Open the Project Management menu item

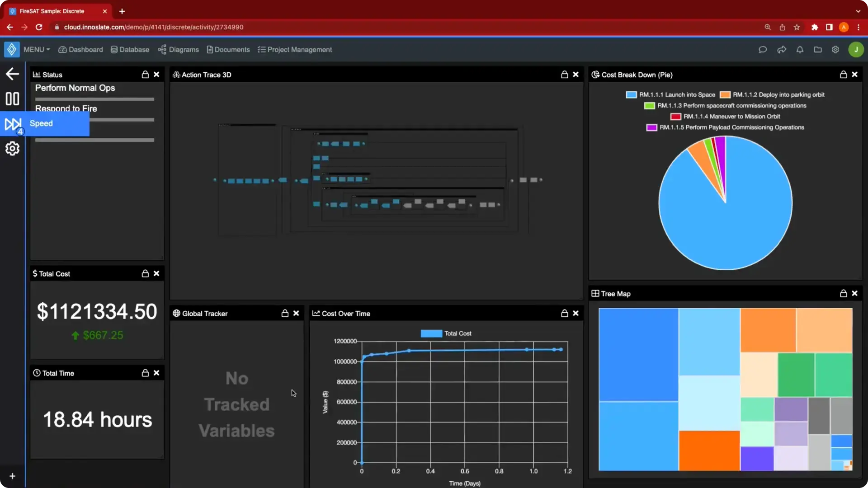pos(295,50)
